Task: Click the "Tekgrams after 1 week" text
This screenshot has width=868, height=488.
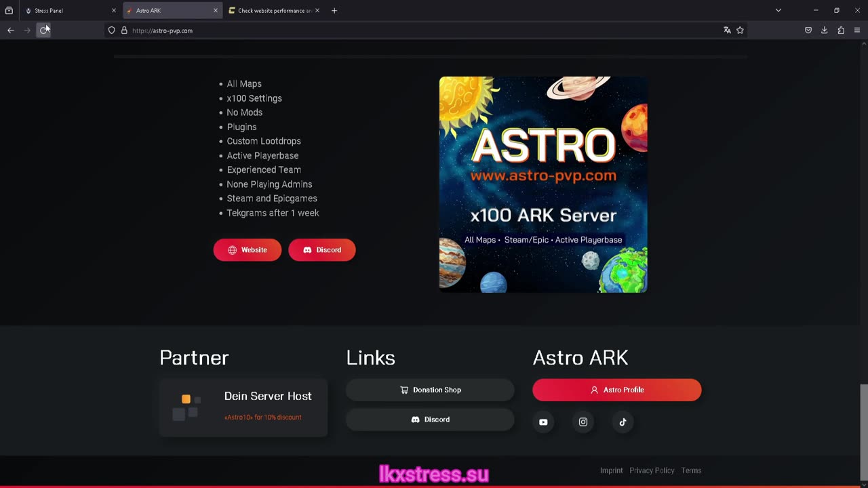Action: pyautogui.click(x=273, y=213)
